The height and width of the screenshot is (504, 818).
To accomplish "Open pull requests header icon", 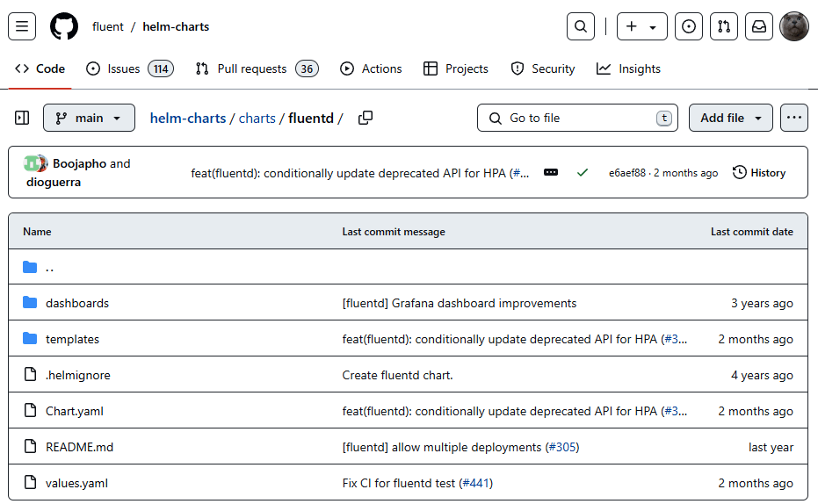I will tap(724, 26).
